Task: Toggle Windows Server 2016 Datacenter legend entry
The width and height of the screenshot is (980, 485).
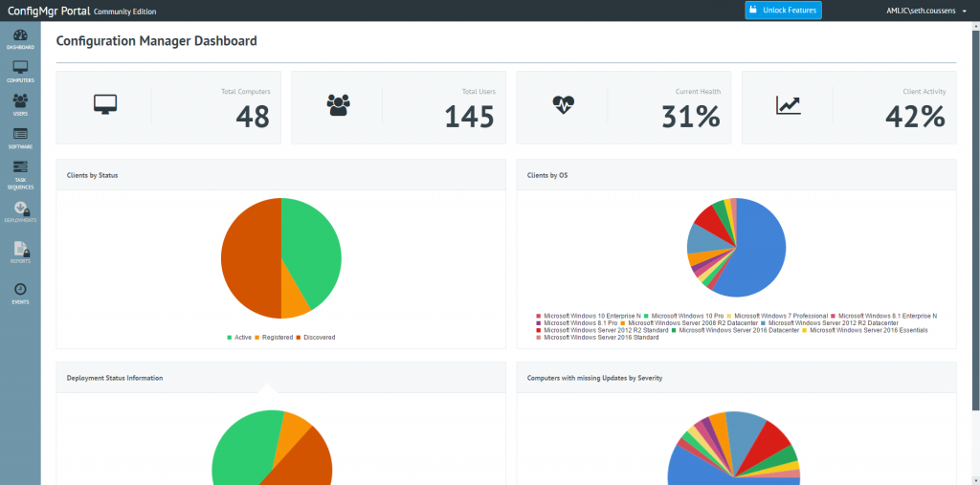Action: tap(735, 330)
